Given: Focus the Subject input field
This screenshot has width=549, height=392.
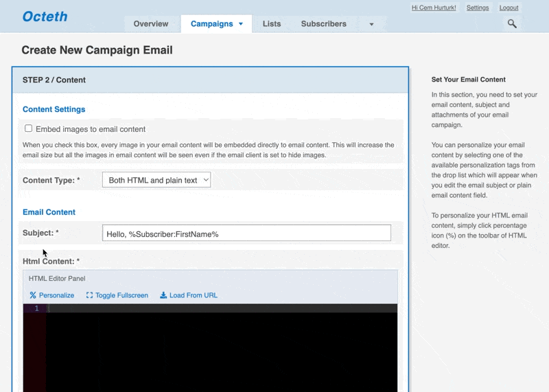Looking at the screenshot, I should [246, 233].
